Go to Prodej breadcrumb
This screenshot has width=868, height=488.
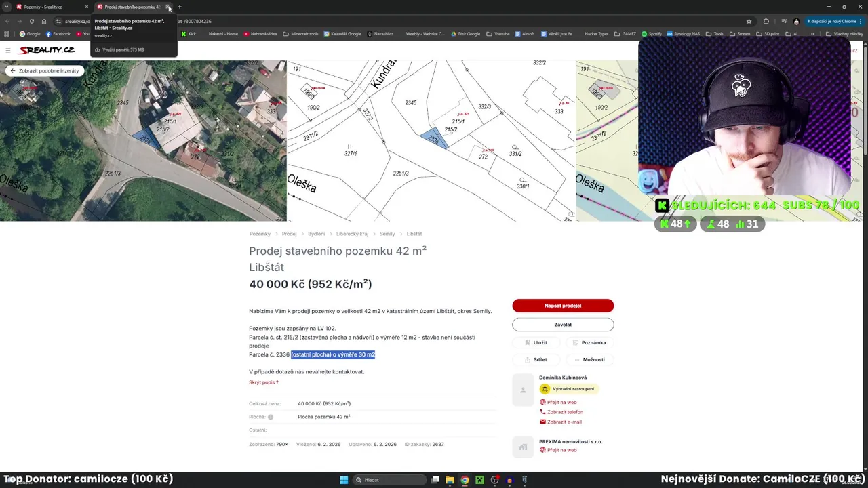pyautogui.click(x=290, y=234)
